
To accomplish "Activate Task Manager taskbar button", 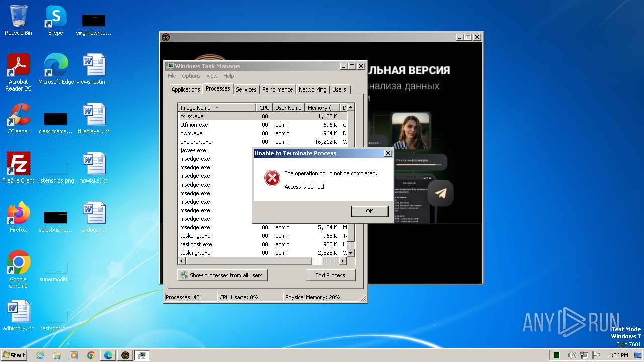I will tap(142, 355).
